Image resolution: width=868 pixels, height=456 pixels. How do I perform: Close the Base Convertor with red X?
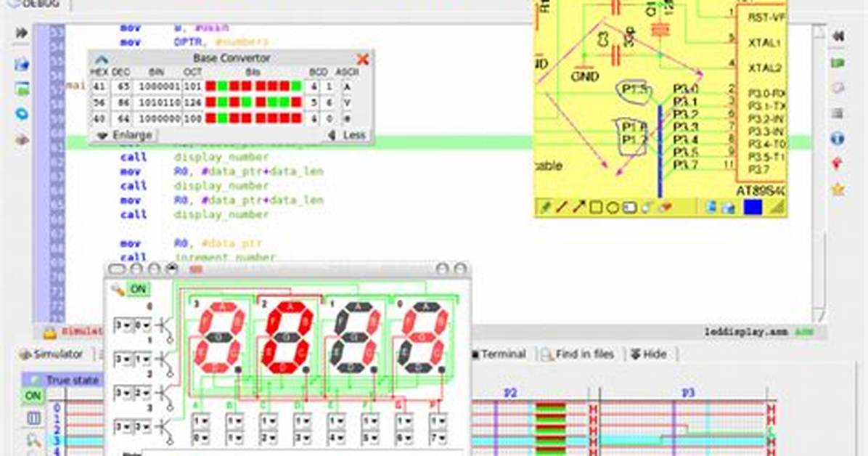click(363, 59)
